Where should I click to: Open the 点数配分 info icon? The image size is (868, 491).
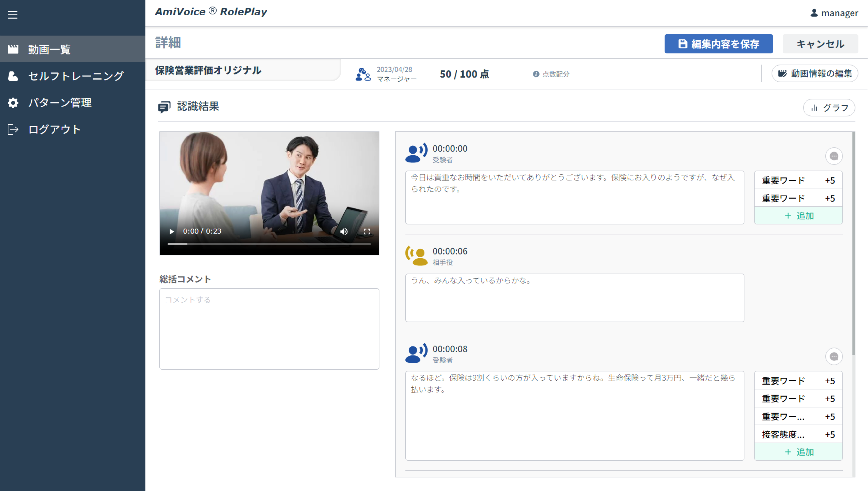point(536,74)
